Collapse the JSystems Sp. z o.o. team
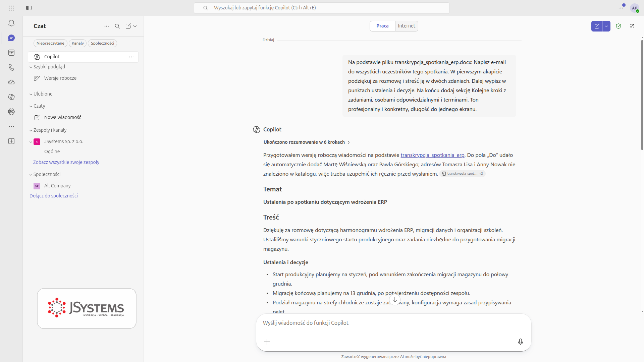 coord(31,142)
